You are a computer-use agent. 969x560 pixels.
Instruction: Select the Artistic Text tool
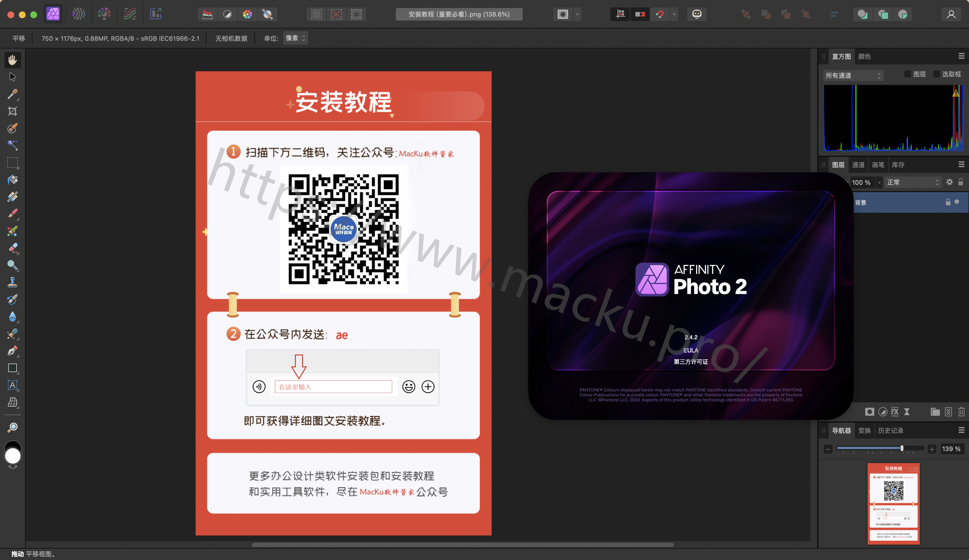tap(12, 385)
